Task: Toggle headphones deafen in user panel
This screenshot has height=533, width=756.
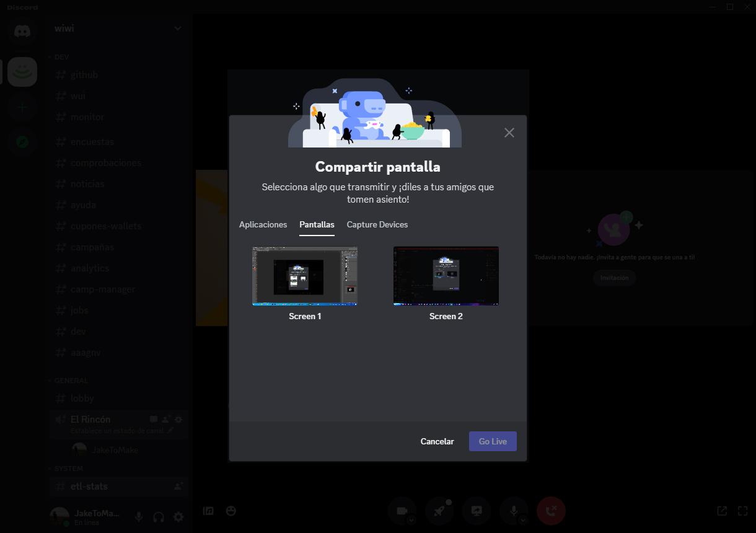Action: pos(159,517)
